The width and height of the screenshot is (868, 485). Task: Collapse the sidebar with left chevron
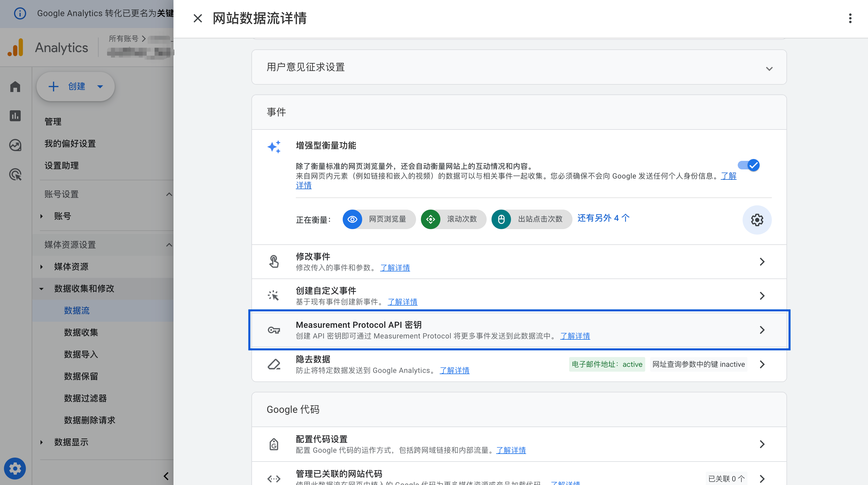pyautogui.click(x=166, y=476)
